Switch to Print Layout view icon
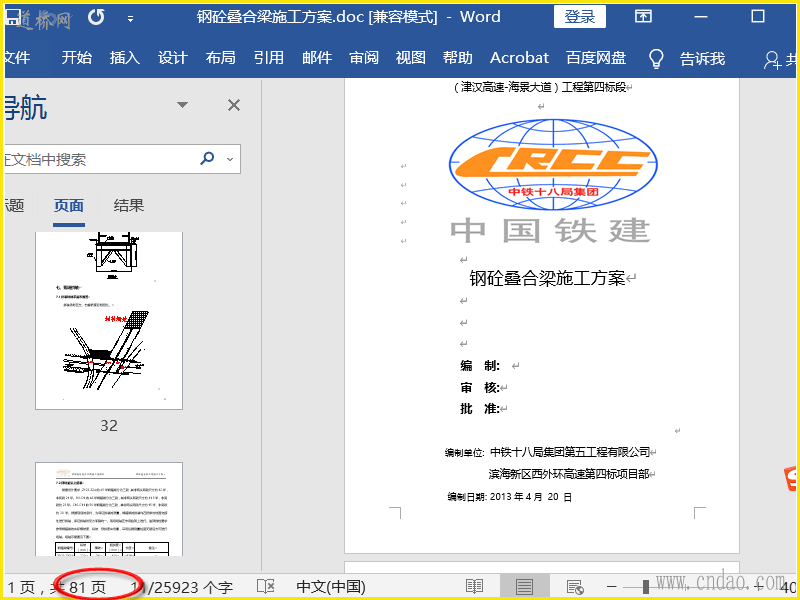The height and width of the screenshot is (600, 800). 524,587
